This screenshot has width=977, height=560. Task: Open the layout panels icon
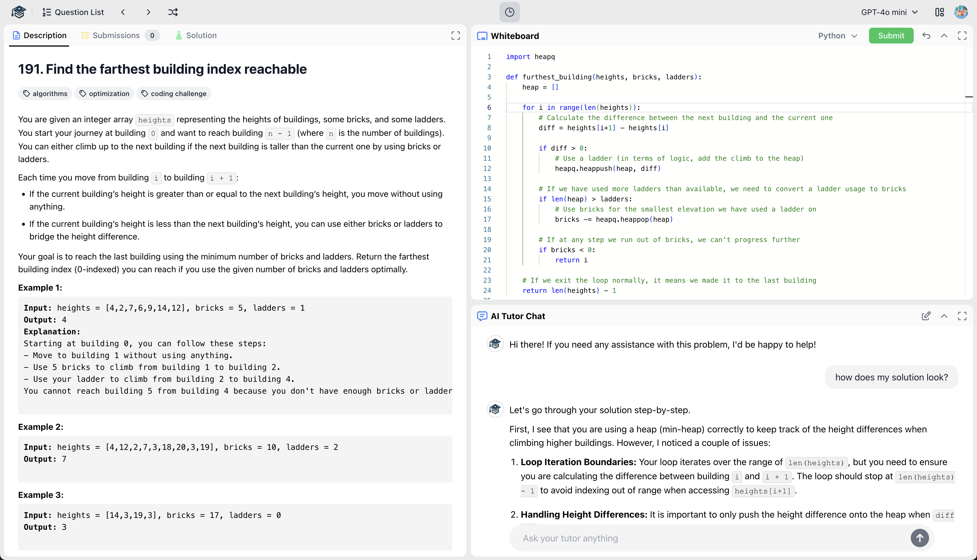pos(939,12)
